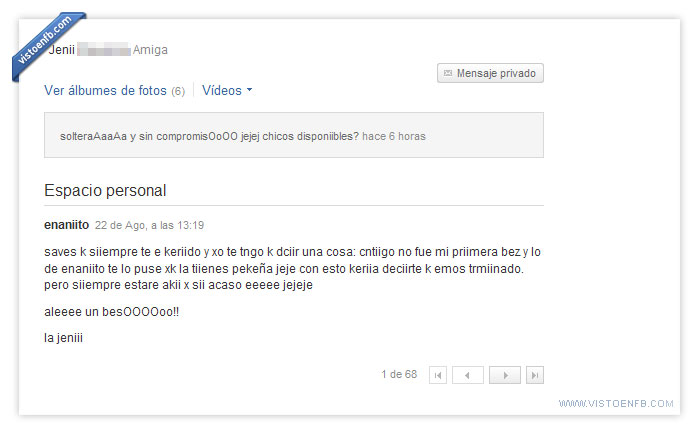Click the Amiga relationship label
The height and width of the screenshot is (439, 700).
pos(150,50)
